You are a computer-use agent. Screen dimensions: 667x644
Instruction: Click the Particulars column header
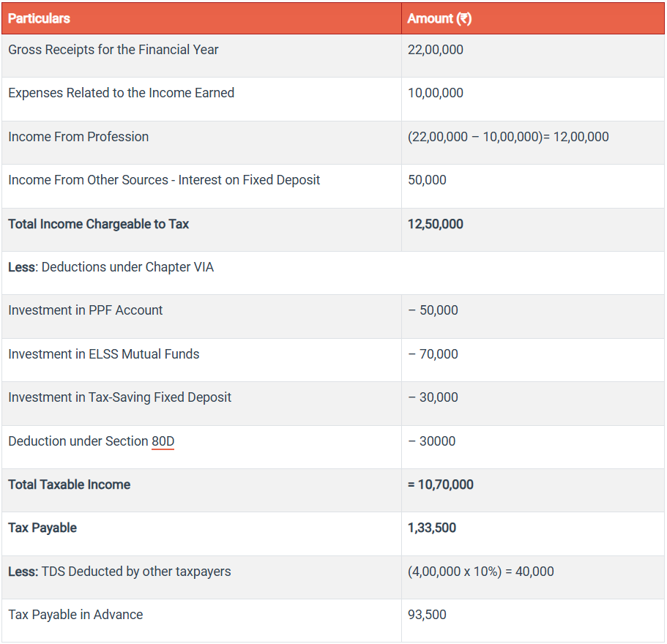click(x=40, y=18)
